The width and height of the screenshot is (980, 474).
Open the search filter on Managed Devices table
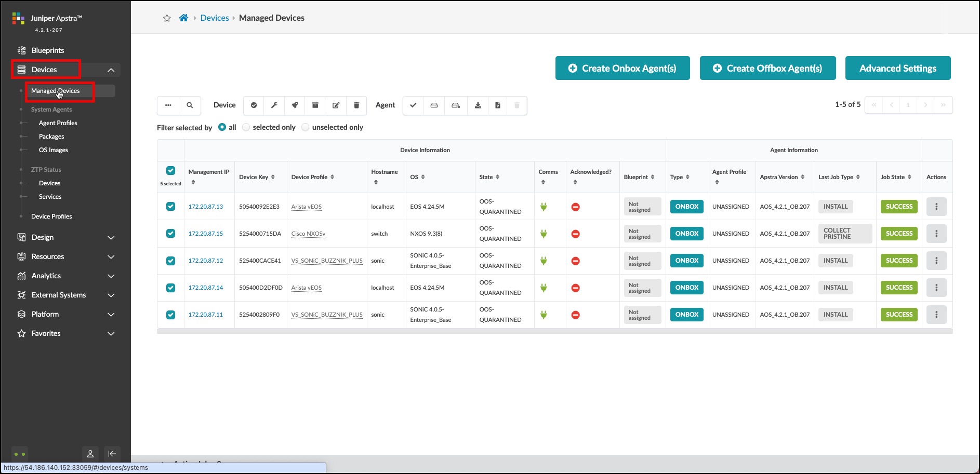(190, 105)
